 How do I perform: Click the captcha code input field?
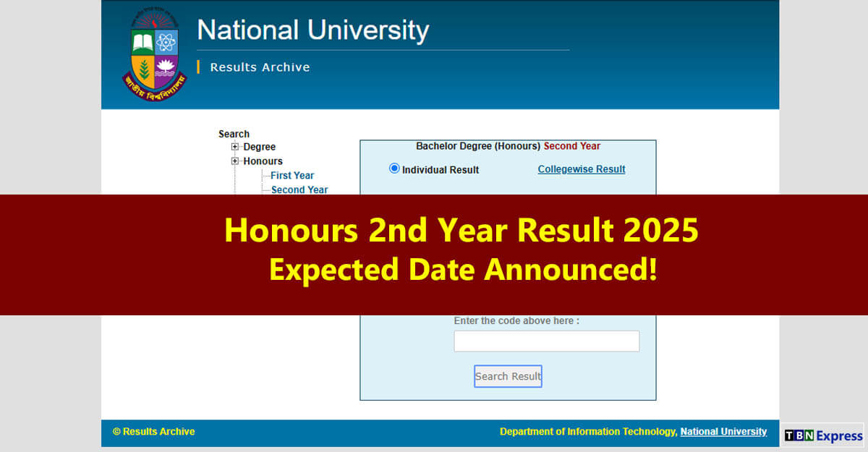547,341
